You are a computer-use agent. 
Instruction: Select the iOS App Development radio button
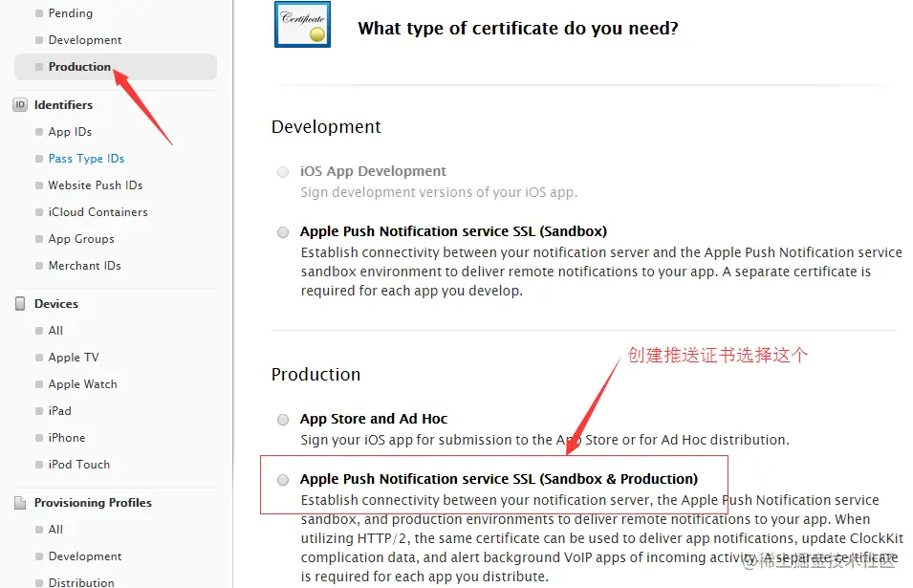(283, 172)
